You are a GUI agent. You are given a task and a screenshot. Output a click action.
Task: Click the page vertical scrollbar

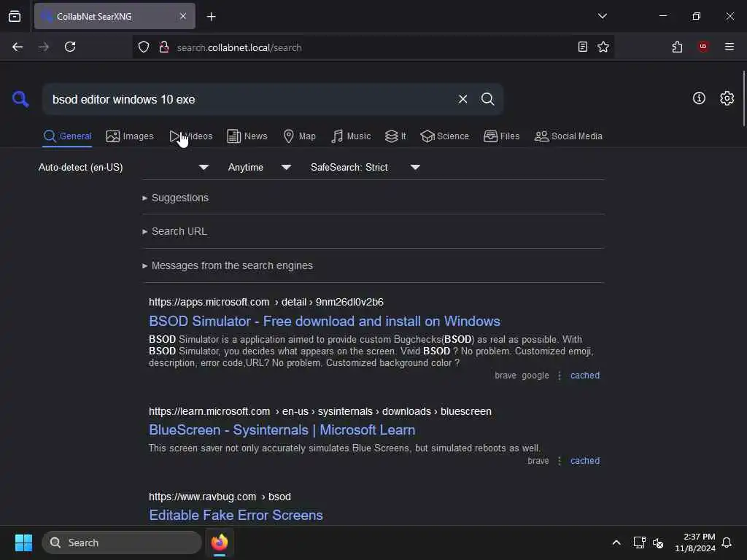coord(743,98)
